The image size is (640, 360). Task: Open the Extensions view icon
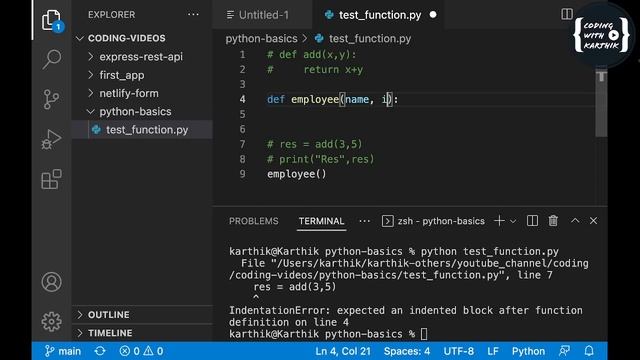click(51, 179)
